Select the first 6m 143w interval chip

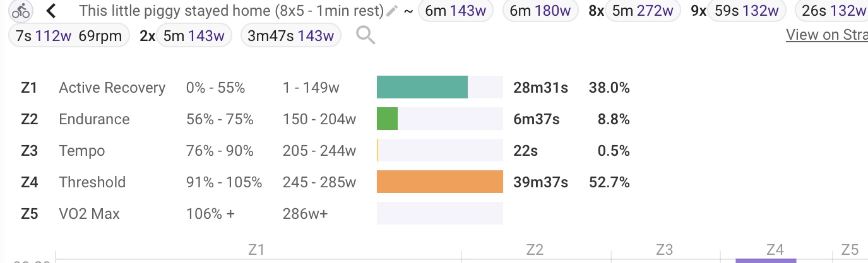pos(455,11)
